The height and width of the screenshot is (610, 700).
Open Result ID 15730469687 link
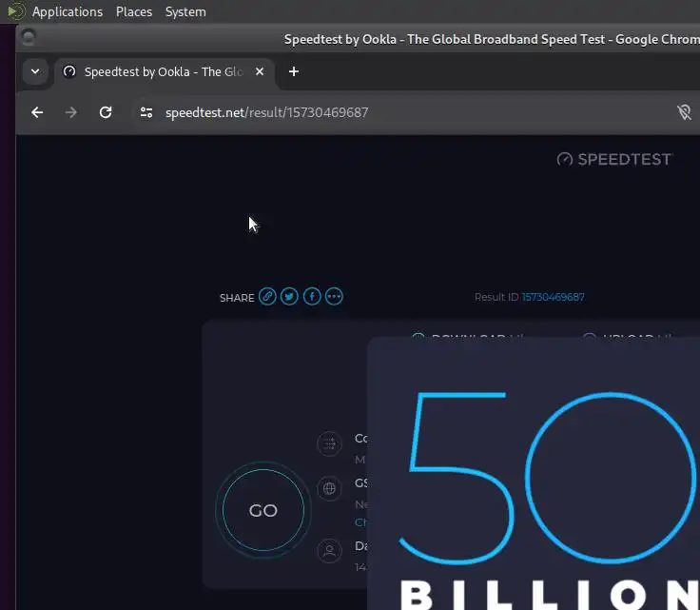[x=554, y=297]
